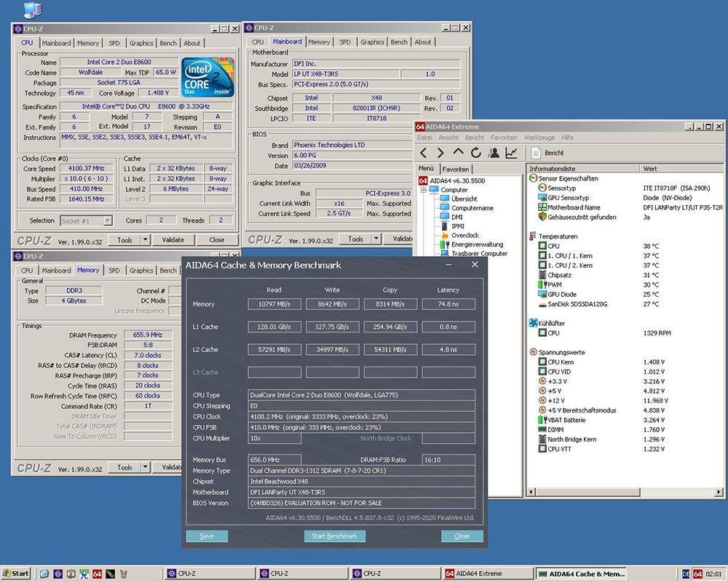This screenshot has width=728, height=582.
Task: Go back using AIDA64 toolbar left arrow
Action: coord(424,153)
